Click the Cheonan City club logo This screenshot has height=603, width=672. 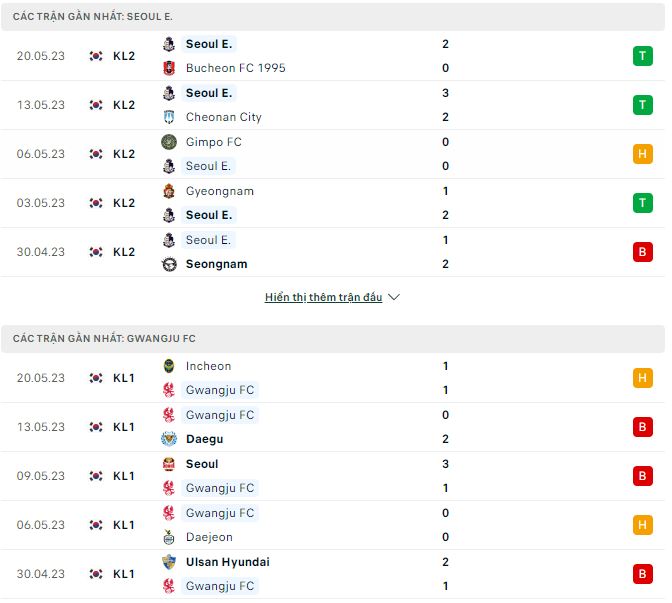coord(169,117)
